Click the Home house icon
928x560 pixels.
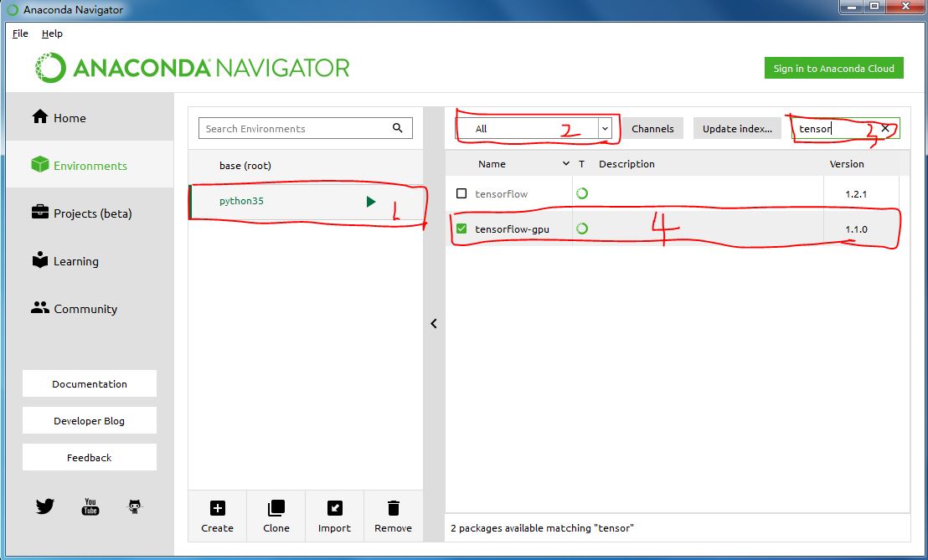39,116
